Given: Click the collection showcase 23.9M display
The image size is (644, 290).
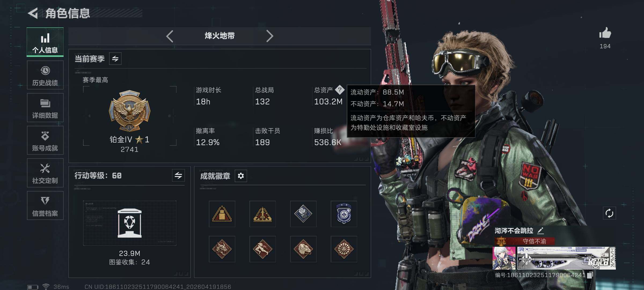Looking at the screenshot, I should coord(130,223).
